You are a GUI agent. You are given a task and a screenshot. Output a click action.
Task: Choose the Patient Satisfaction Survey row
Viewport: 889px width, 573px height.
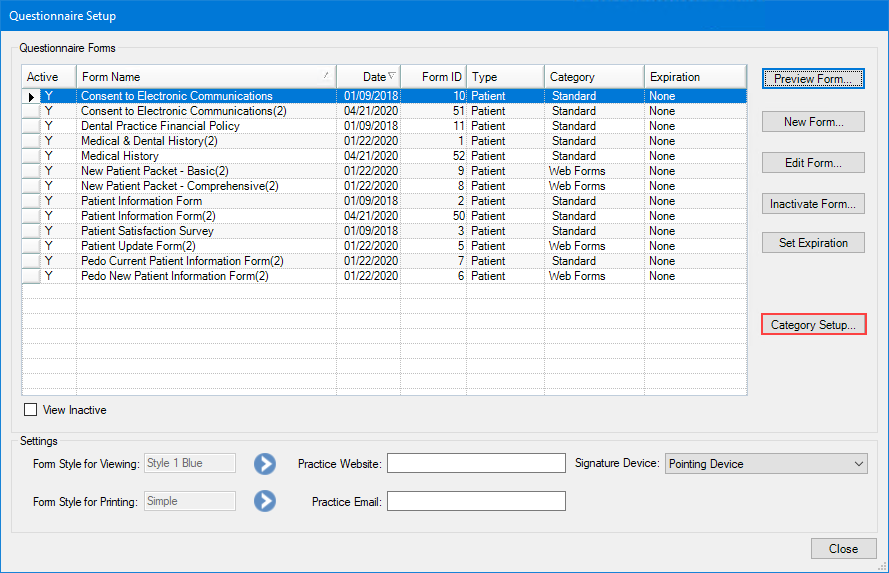click(147, 231)
